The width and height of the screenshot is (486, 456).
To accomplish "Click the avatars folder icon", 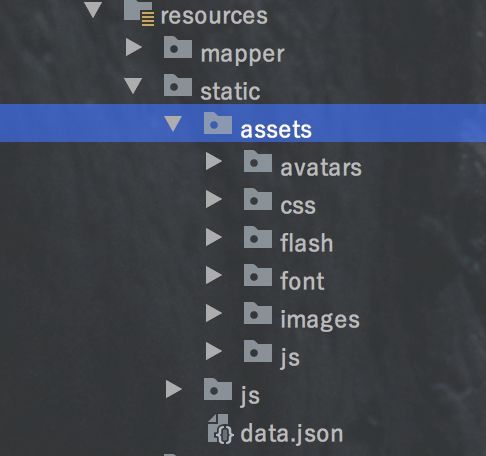I will pos(258,161).
